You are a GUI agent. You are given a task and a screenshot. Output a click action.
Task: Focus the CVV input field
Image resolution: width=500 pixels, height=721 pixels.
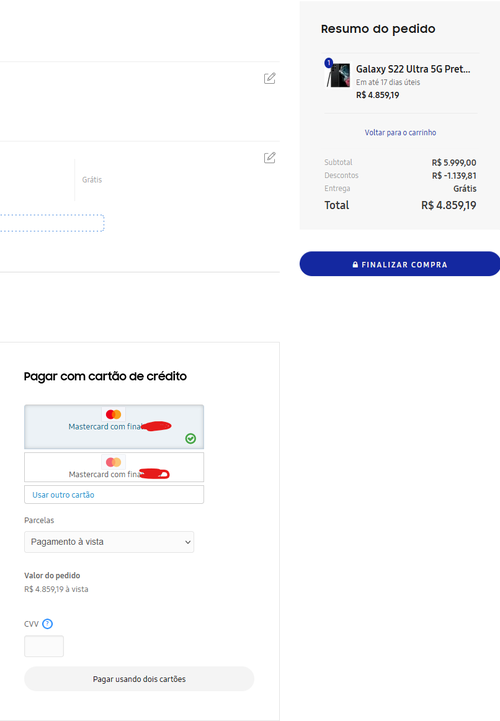(44, 646)
